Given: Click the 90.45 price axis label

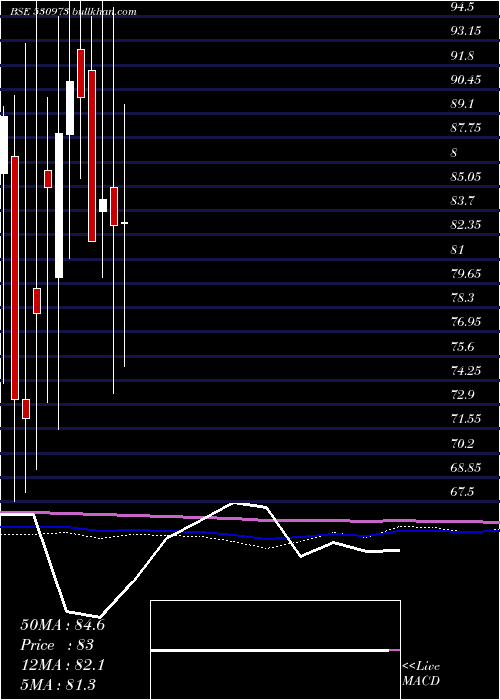Looking at the screenshot, I should tap(465, 80).
